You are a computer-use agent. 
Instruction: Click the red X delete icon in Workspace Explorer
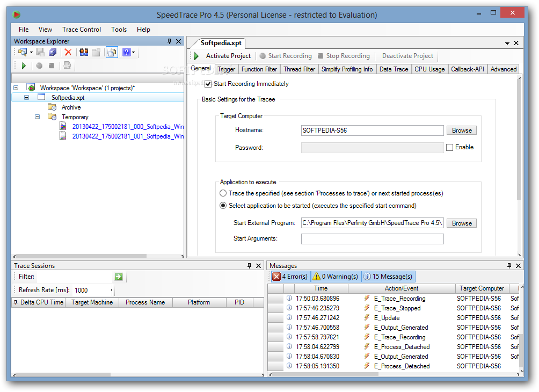click(x=68, y=52)
